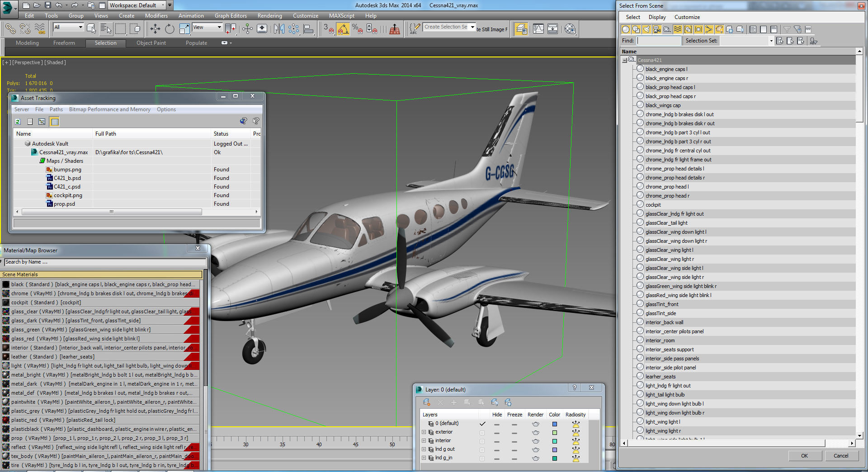Click the Select by Name toolbar icon

(x=106, y=29)
